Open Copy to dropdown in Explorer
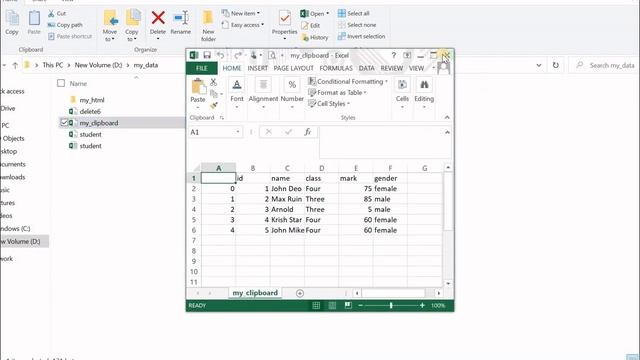This screenshot has height=360, width=640. point(131,36)
